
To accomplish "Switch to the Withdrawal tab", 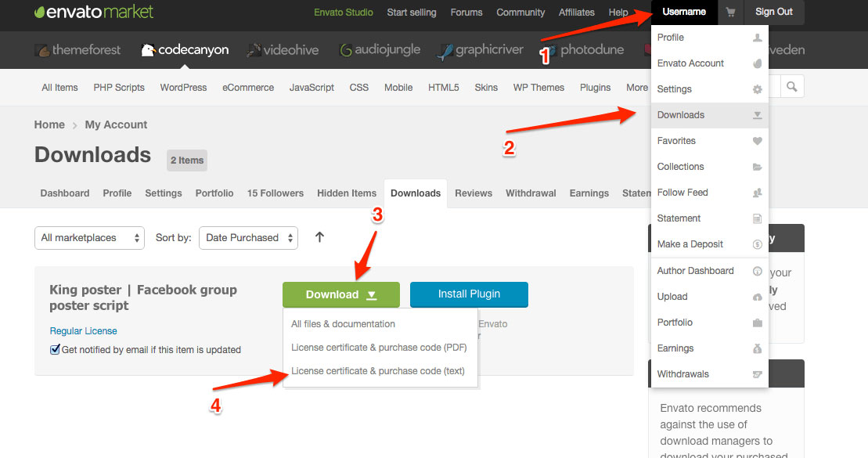I will click(x=531, y=193).
